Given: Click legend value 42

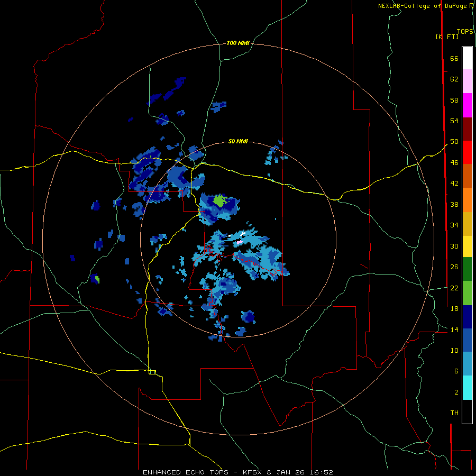Looking at the screenshot, I should click(x=454, y=184).
